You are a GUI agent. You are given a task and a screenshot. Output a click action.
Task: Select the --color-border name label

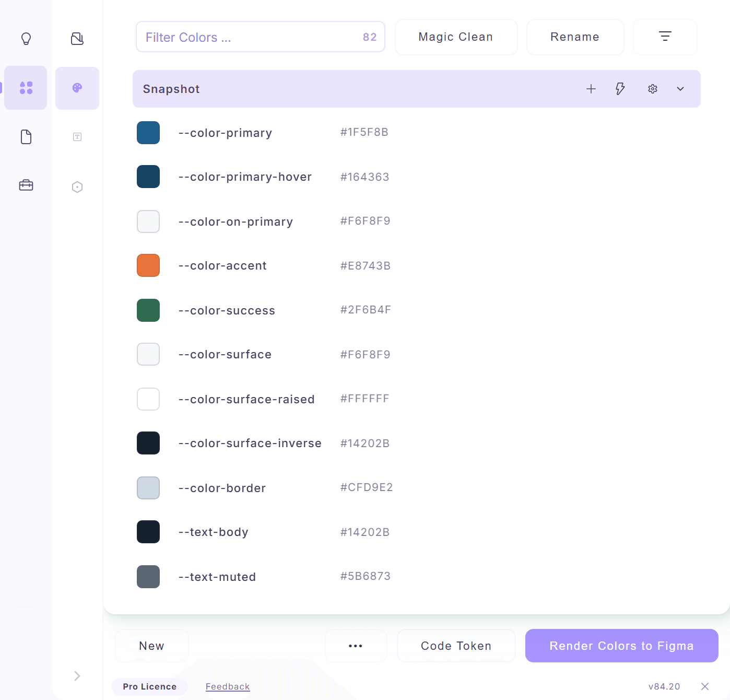click(x=222, y=488)
